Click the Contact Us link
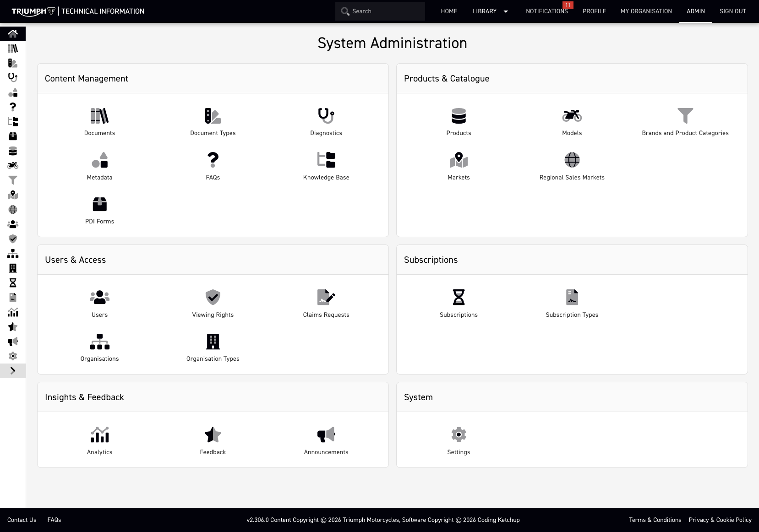The height and width of the screenshot is (532, 759). (22, 520)
